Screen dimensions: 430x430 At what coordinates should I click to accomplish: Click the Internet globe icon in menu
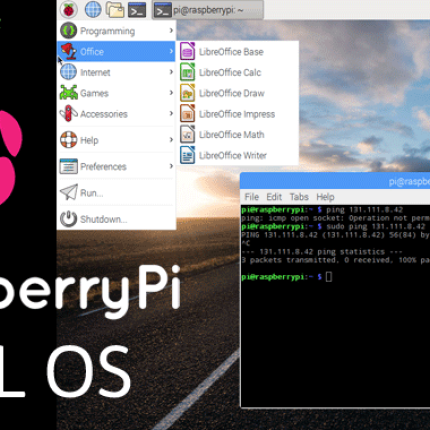pos(68,72)
